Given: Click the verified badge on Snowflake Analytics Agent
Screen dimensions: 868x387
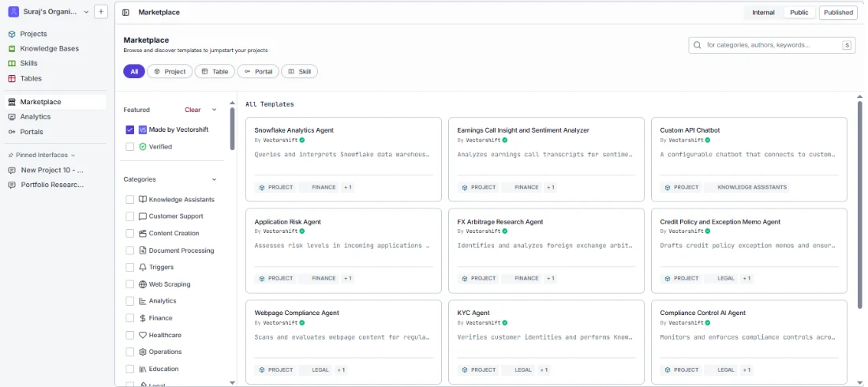Looking at the screenshot, I should (302, 141).
